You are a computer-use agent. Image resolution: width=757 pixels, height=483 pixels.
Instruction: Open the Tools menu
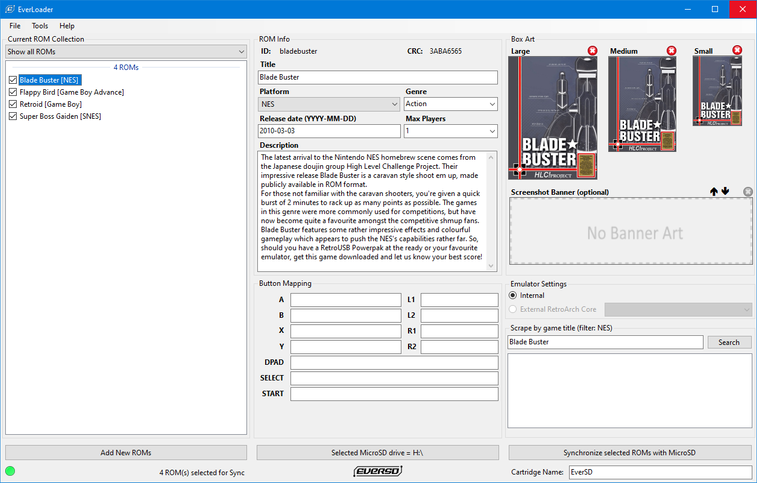pyautogui.click(x=40, y=26)
